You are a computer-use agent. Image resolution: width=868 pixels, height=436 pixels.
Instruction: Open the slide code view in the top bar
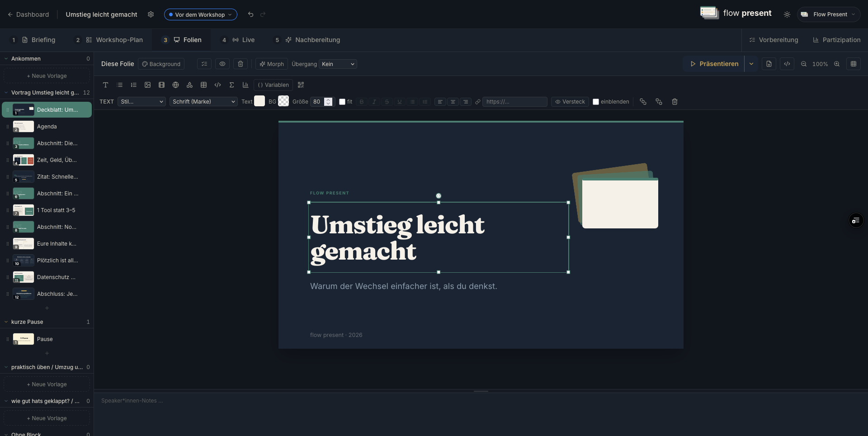(787, 64)
